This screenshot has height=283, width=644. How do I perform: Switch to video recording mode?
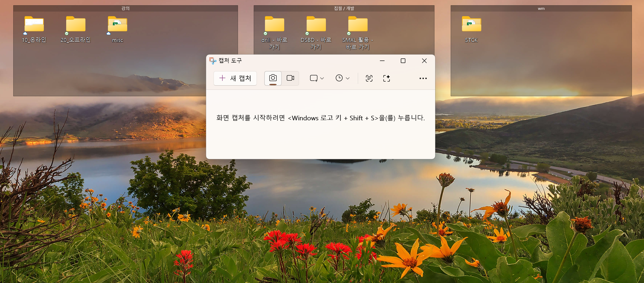pos(290,78)
